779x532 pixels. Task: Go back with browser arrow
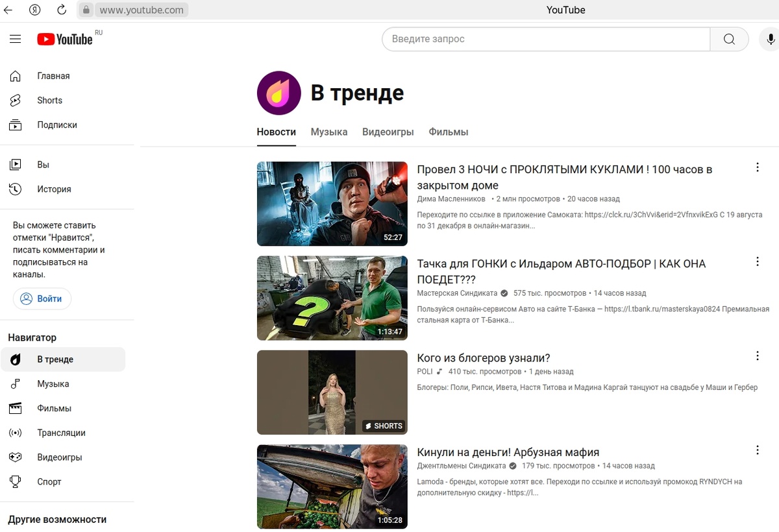point(8,10)
